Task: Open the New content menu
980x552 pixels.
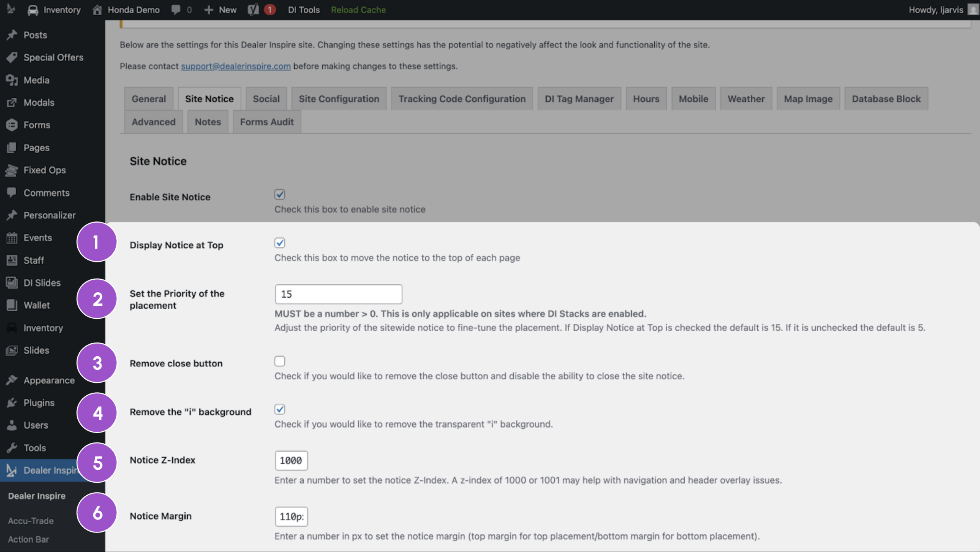Action: coord(220,10)
